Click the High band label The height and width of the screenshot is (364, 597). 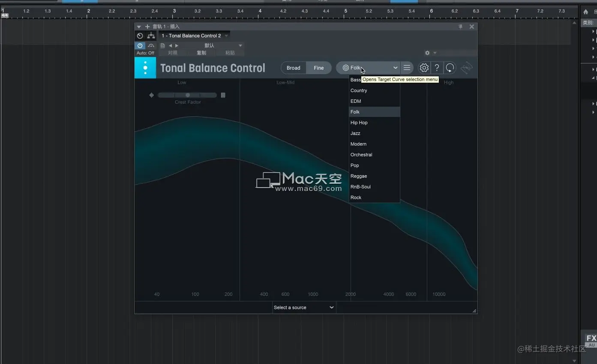coord(449,83)
